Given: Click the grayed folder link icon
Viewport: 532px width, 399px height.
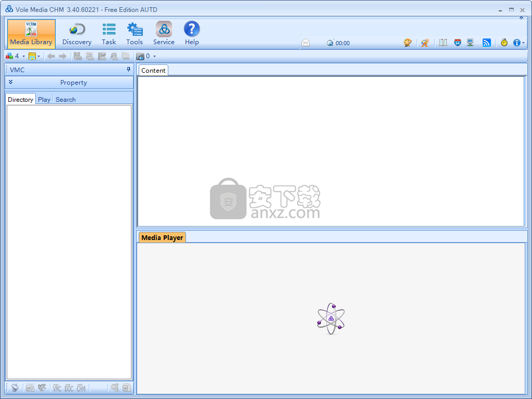Looking at the screenshot, I should click(126, 56).
